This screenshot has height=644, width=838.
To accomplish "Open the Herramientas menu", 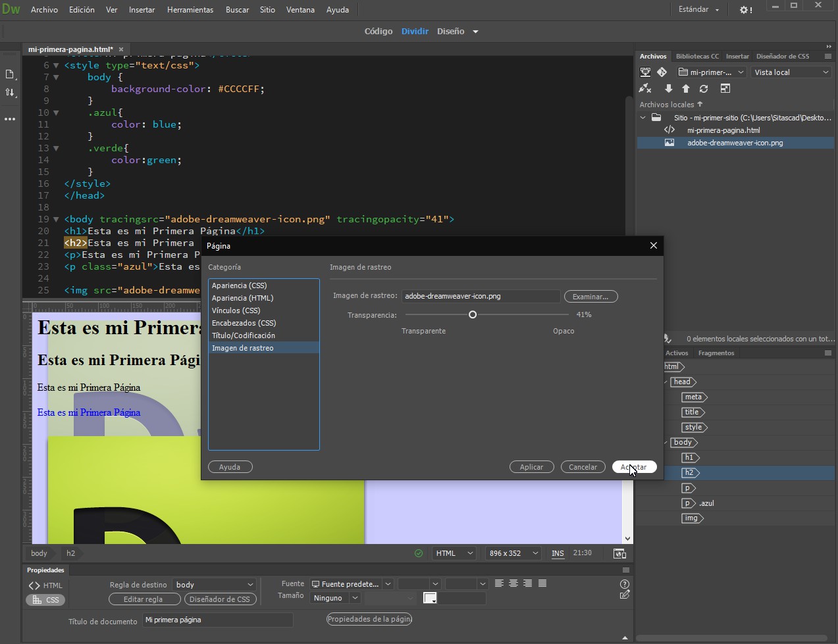I will [x=190, y=10].
